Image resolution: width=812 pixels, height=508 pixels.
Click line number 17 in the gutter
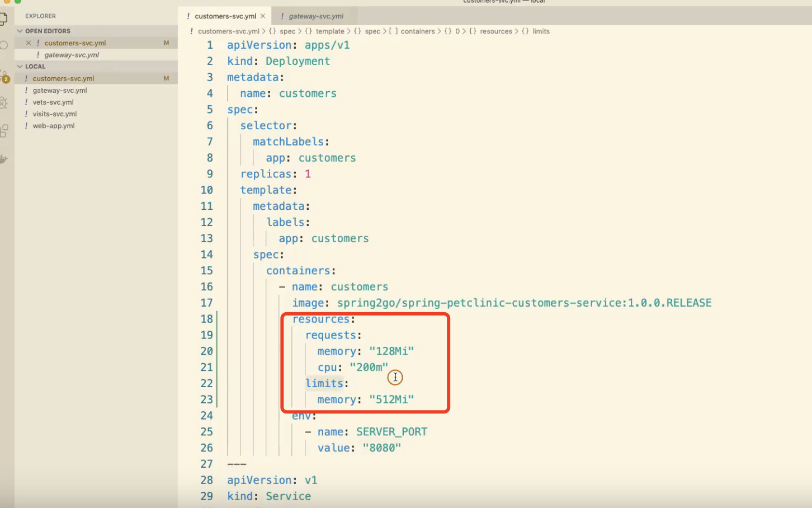[x=206, y=303]
